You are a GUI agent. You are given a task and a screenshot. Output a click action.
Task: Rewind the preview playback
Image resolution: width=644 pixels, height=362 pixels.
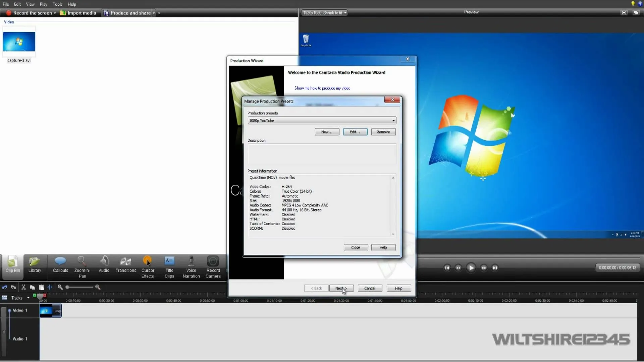click(x=458, y=268)
